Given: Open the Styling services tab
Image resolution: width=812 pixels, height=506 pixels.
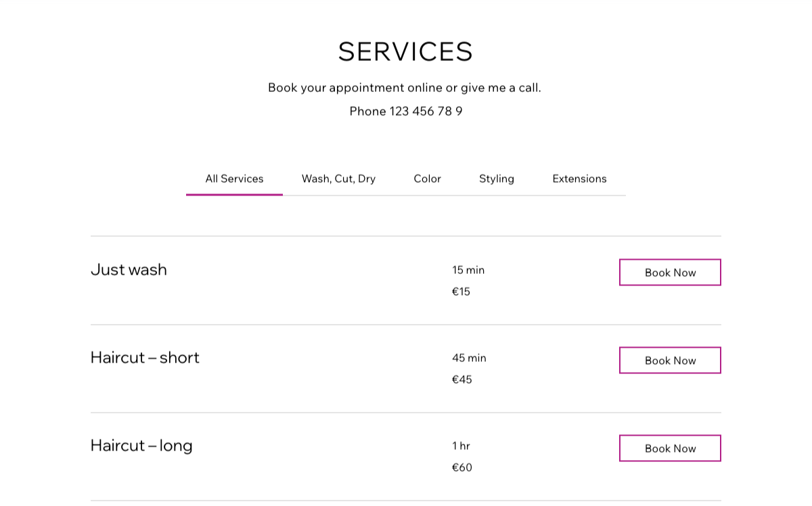Looking at the screenshot, I should click(x=497, y=179).
